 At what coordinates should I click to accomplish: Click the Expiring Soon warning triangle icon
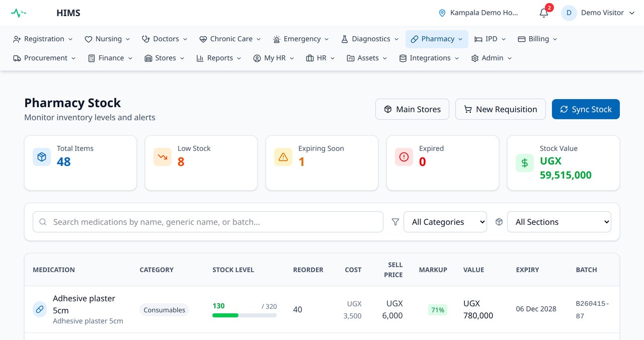[283, 157]
